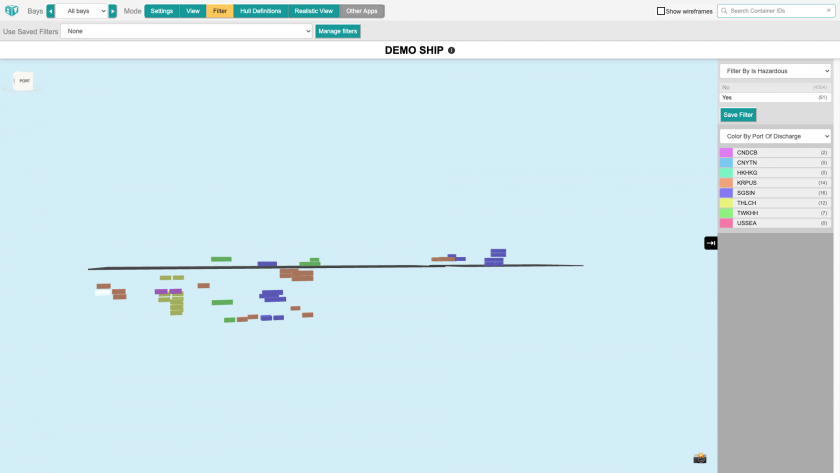Click the Manage filters button
Screen dimensions: 840x473
click(338, 31)
